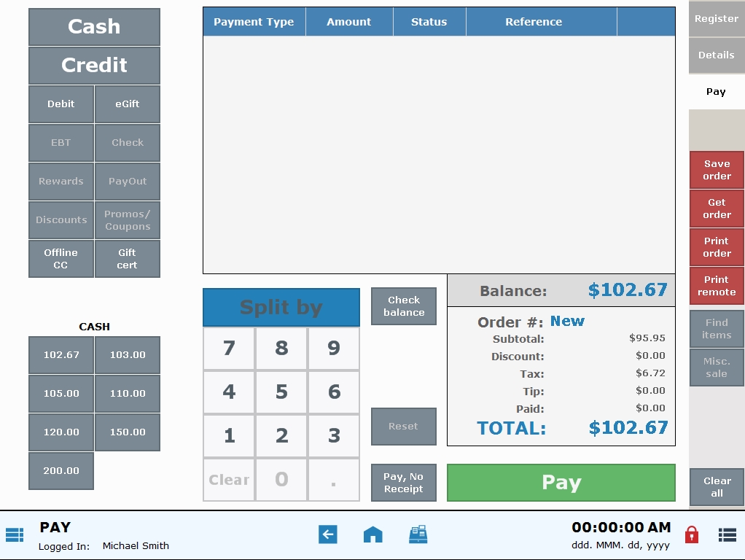Tap keypad decimal point key
Image resolution: width=745 pixels, height=560 pixels.
click(334, 480)
